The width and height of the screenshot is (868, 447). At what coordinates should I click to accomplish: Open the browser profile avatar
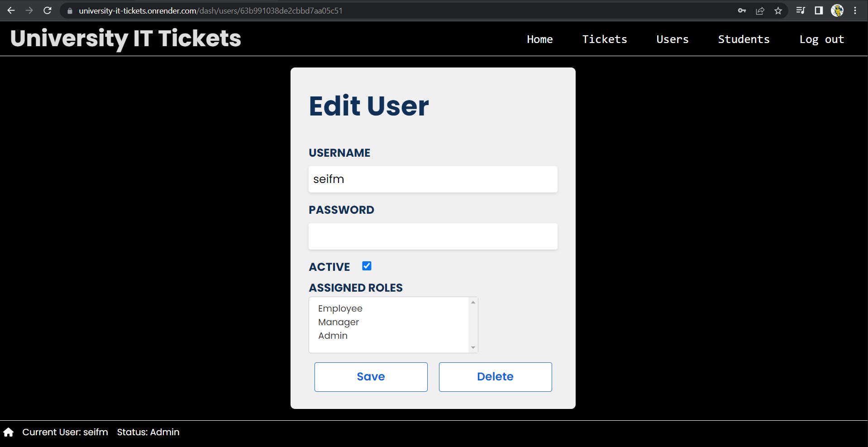(838, 10)
